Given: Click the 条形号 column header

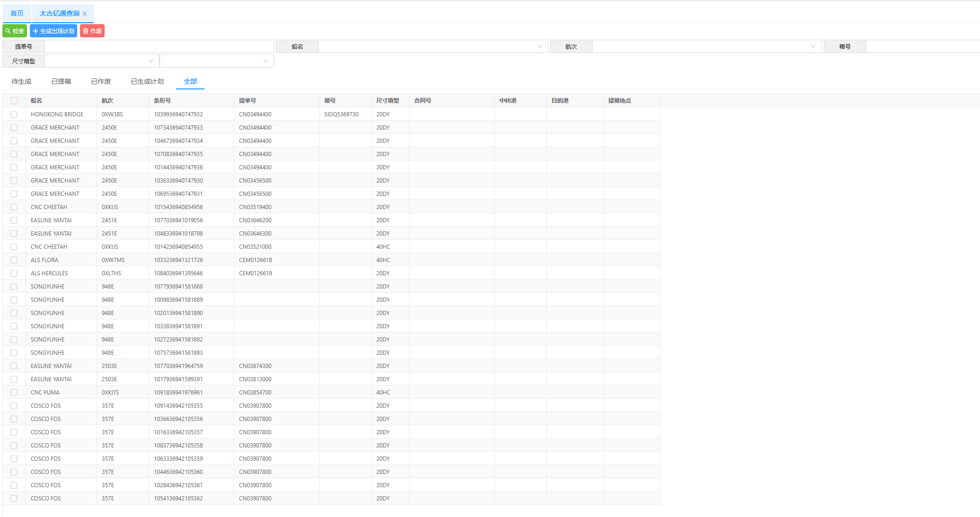Looking at the screenshot, I should coord(162,101).
